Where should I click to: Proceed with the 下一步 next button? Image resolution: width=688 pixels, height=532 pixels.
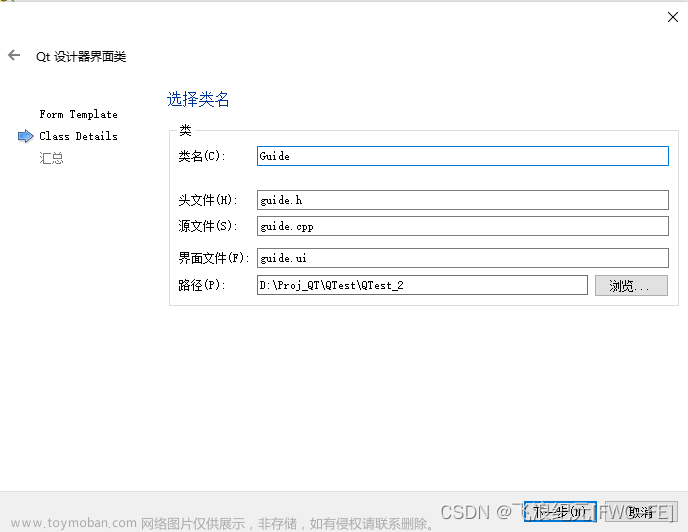(560, 512)
